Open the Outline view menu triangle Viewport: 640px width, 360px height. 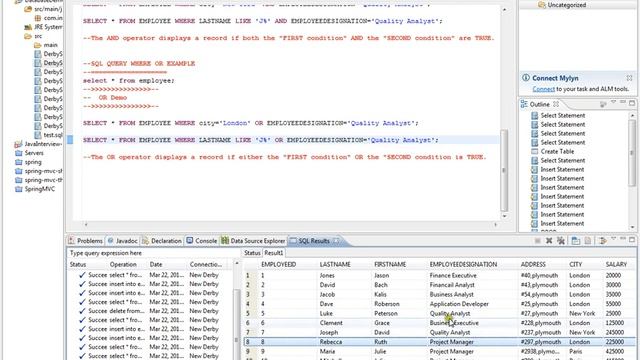(x=613, y=102)
